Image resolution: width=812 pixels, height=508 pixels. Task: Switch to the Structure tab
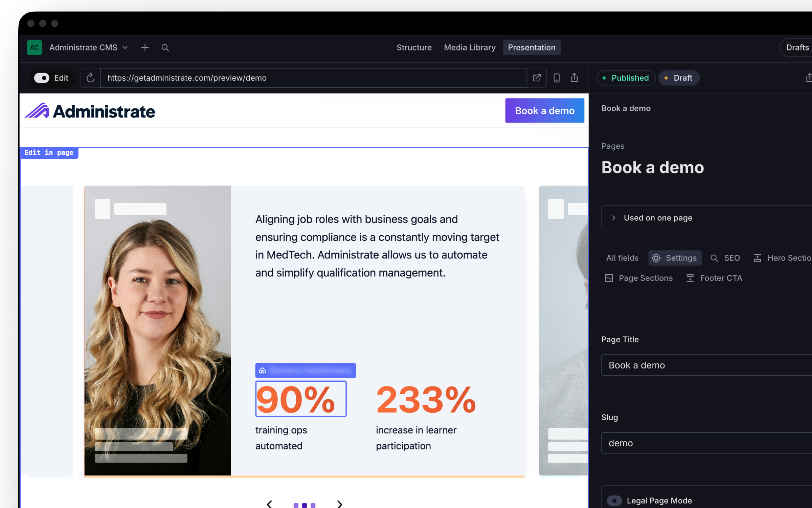[x=414, y=47]
